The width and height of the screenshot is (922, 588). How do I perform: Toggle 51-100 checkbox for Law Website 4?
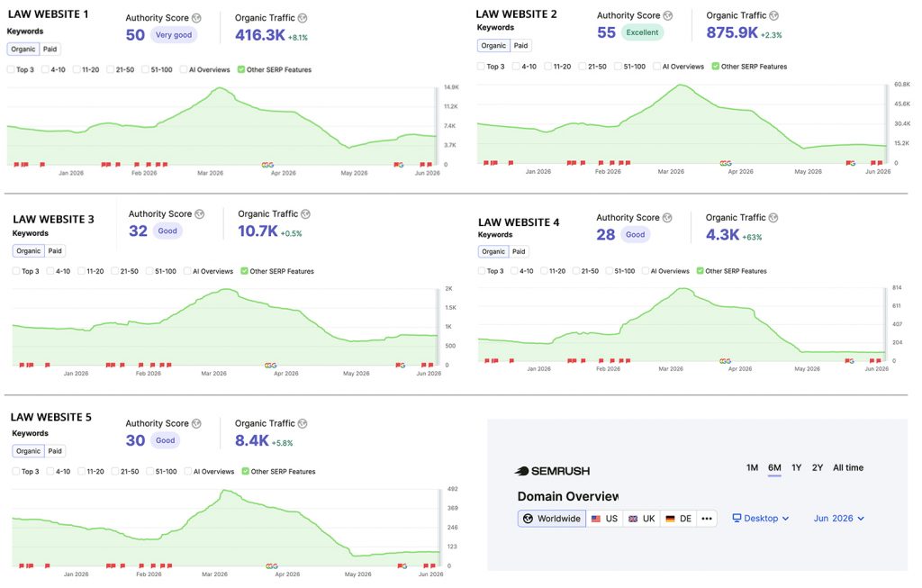610,271
